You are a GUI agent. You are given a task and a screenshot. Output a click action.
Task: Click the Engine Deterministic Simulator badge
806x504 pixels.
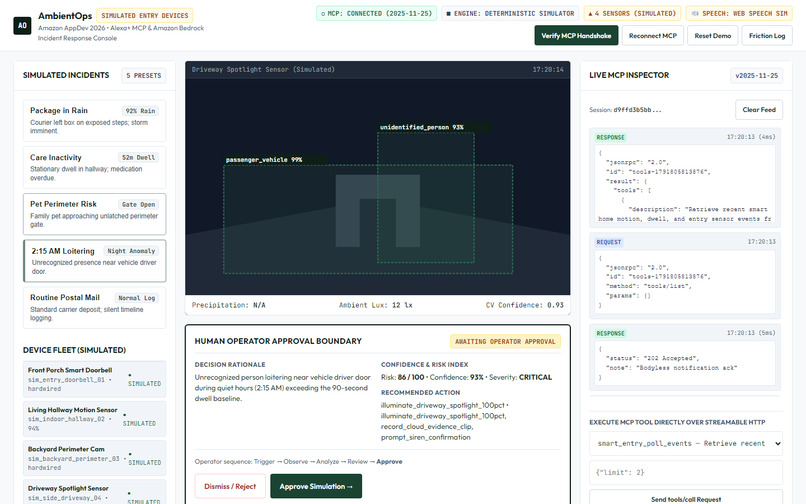pos(510,13)
